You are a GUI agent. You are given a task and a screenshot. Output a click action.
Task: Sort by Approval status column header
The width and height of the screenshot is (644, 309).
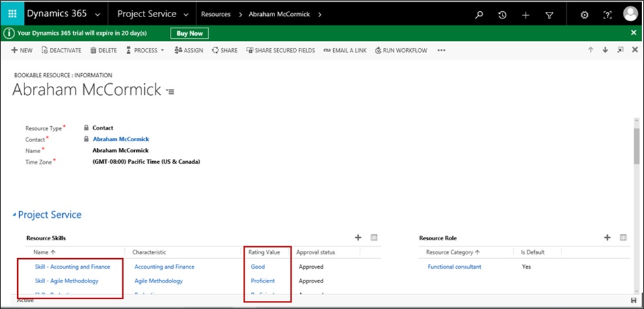316,252
